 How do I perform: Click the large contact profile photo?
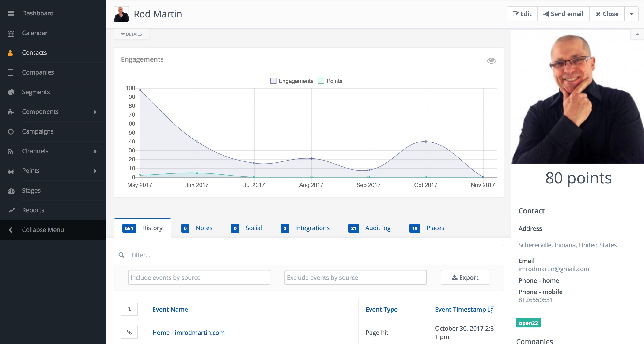(577, 97)
